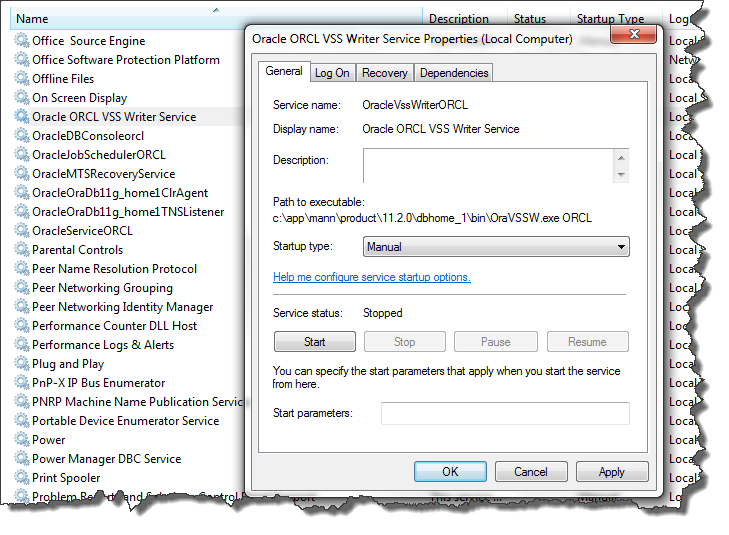This screenshot has width=729, height=535.
Task: Open the Startup type dropdown
Action: [x=495, y=247]
